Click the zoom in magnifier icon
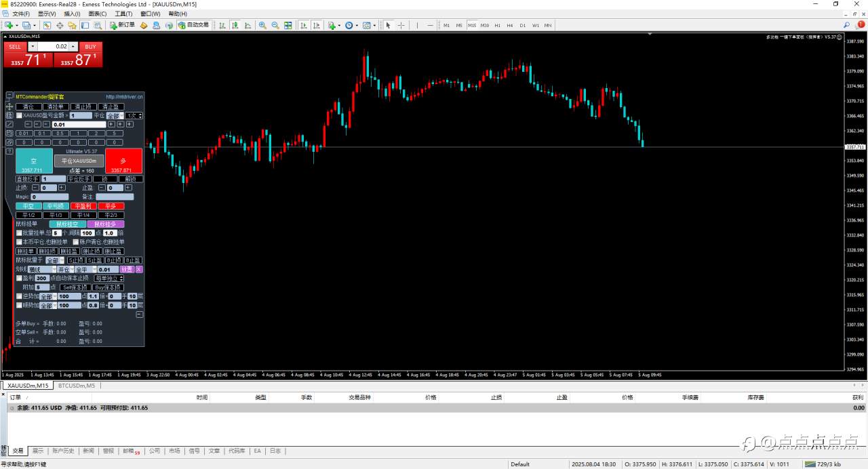This screenshot has width=868, height=469. pos(262,25)
